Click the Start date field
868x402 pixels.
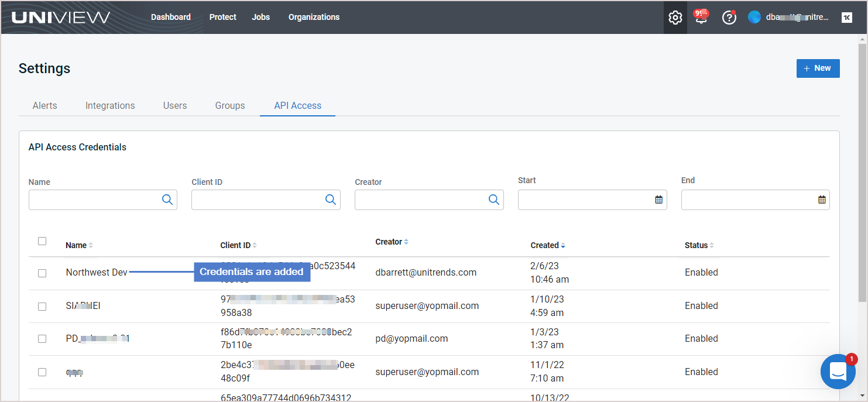[x=592, y=200]
